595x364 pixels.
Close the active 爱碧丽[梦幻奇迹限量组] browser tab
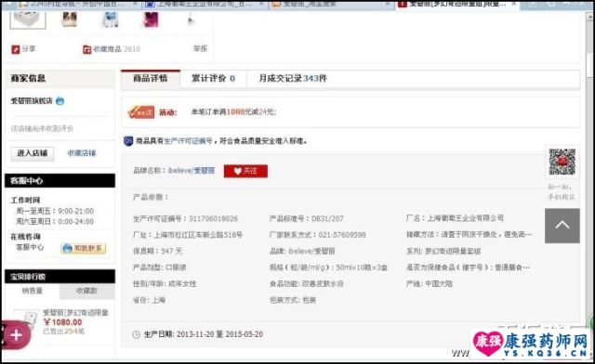click(514, 4)
